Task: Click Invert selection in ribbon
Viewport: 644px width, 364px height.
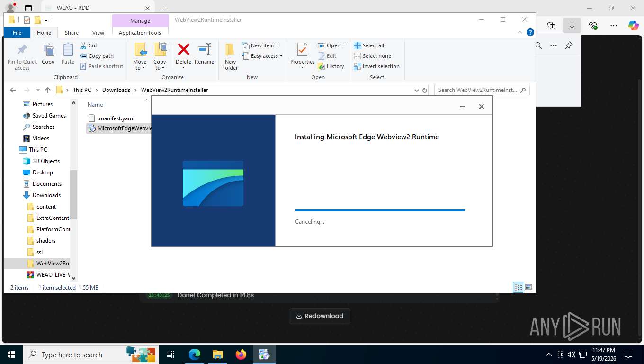Action: pos(376,66)
